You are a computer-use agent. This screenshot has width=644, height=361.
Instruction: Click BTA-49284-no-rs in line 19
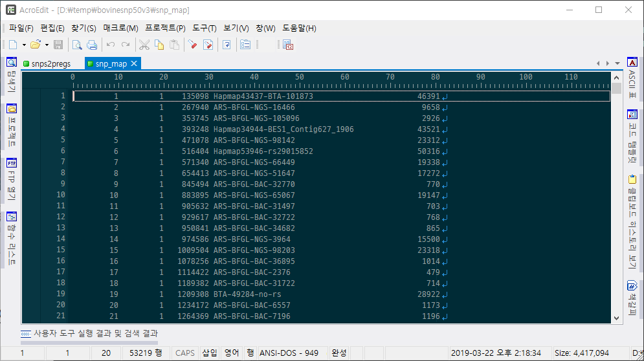[247, 294]
